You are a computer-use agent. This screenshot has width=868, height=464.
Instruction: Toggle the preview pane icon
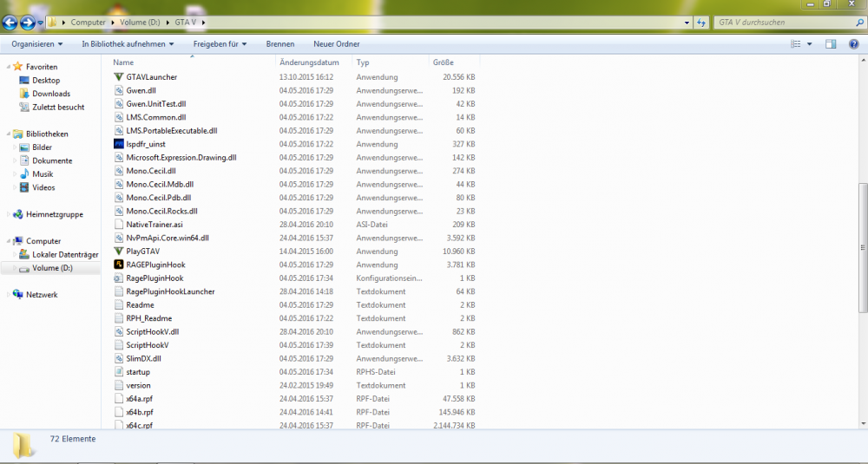[831, 43]
